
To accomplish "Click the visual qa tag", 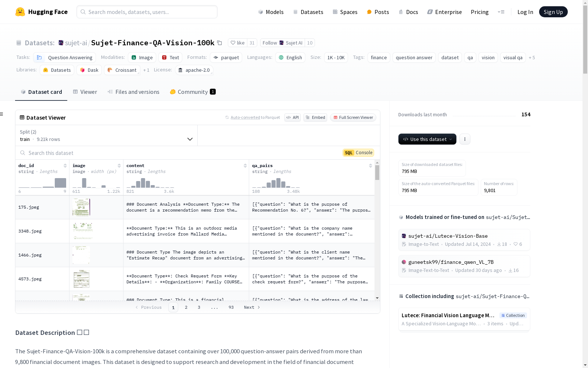I will [x=513, y=57].
